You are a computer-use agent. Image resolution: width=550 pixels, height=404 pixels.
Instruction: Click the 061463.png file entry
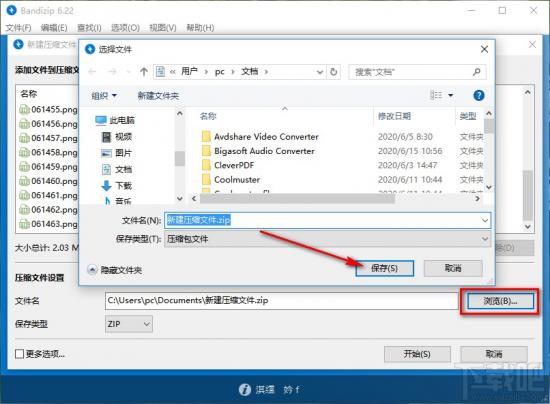point(48,224)
